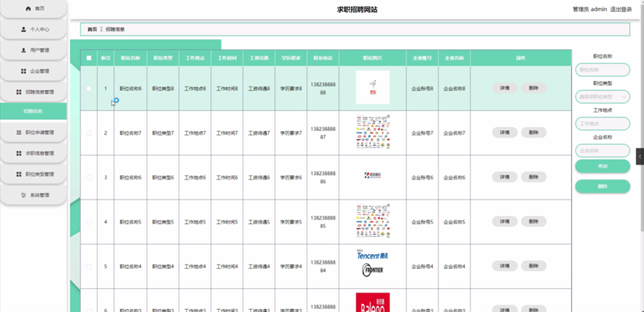The width and height of the screenshot is (644, 312).
Task: Click the phone number ending 8888 in row 1
Action: tap(323, 89)
